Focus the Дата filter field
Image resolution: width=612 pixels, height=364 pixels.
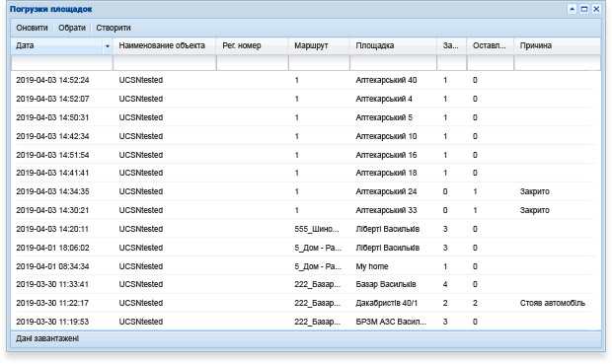[x=62, y=63]
